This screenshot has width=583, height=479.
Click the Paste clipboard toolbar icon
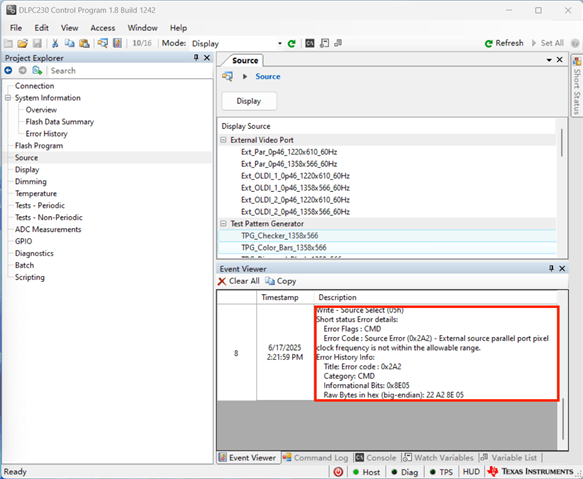coord(84,44)
